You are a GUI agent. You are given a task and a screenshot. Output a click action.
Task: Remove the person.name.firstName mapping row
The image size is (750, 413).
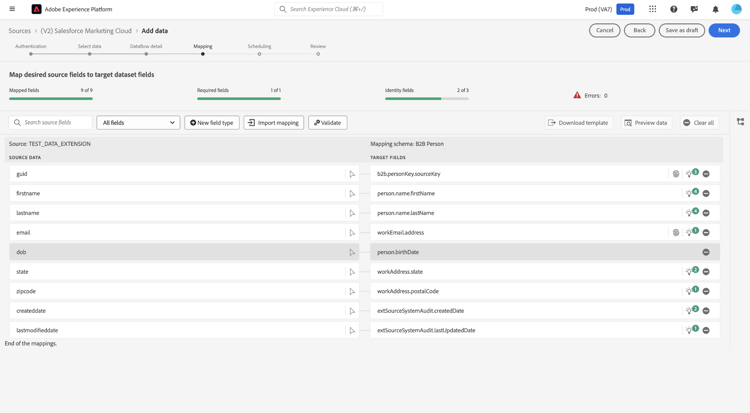point(706,194)
